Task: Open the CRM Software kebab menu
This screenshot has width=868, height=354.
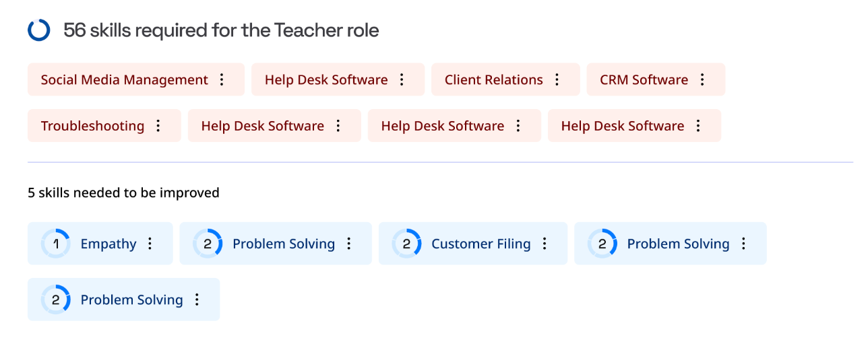Action: 702,80
